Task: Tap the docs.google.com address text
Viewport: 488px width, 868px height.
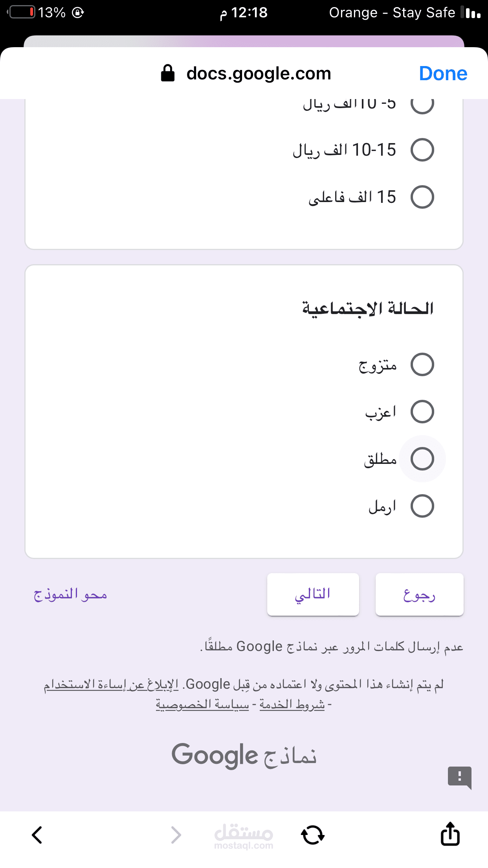Action: point(259,74)
